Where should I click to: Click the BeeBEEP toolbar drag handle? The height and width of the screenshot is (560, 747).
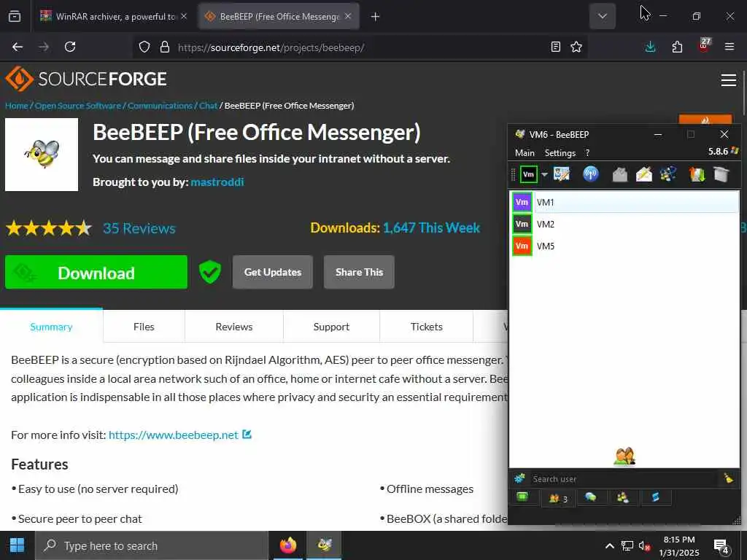[x=514, y=174]
